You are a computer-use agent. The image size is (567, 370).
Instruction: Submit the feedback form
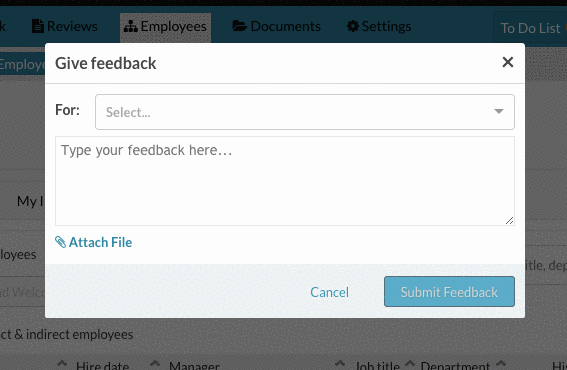[x=449, y=292]
